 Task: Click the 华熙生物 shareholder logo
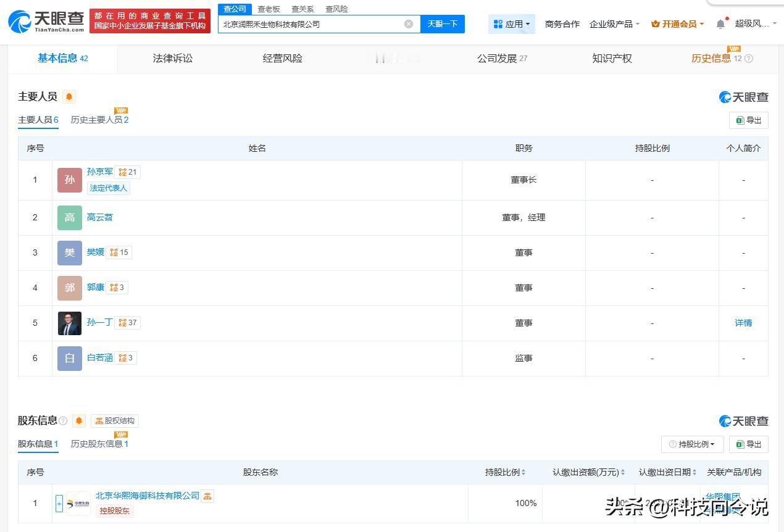click(x=78, y=504)
